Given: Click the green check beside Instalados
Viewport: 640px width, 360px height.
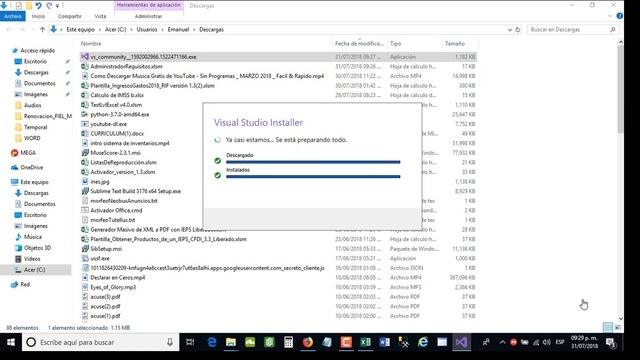Looking at the screenshot, I should tap(218, 175).
